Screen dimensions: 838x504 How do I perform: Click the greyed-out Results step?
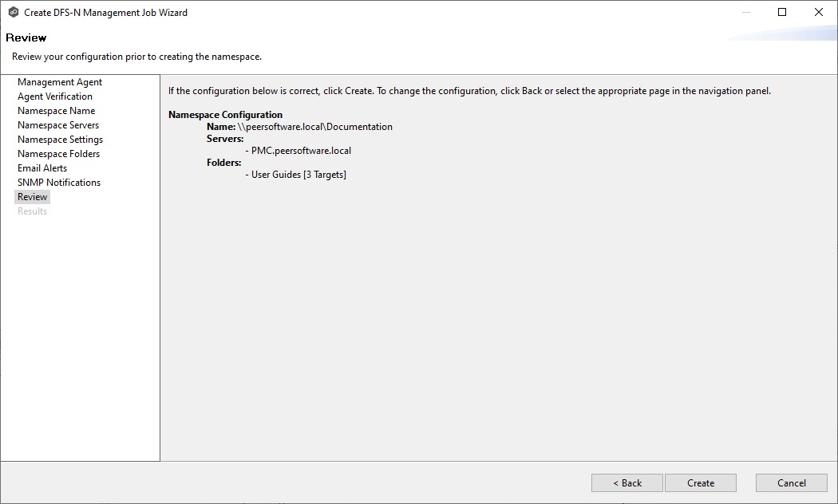coord(32,211)
